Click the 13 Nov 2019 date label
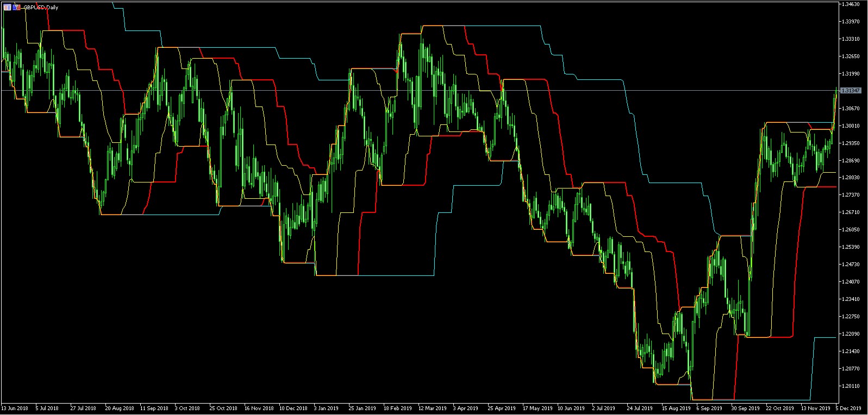Viewport: 868px width, 415px height. tap(816, 408)
